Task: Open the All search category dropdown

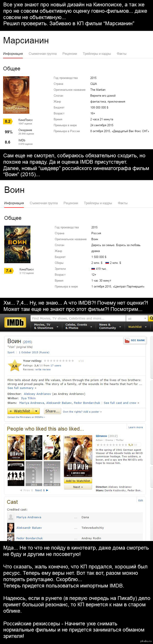Action: [137, 318]
